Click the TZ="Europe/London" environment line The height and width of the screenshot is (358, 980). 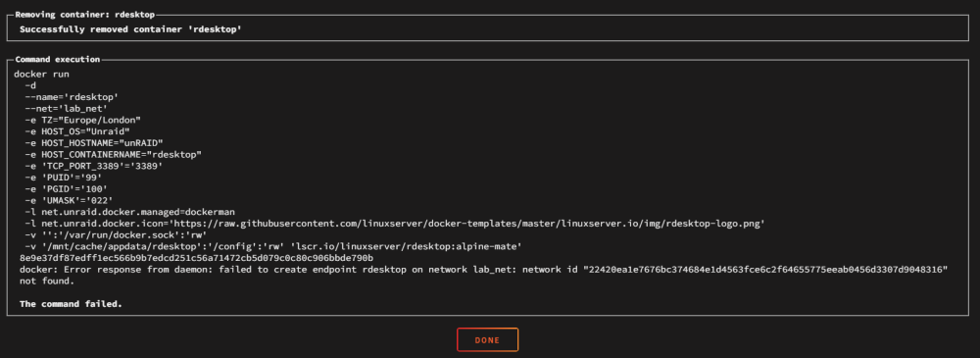(x=82, y=120)
